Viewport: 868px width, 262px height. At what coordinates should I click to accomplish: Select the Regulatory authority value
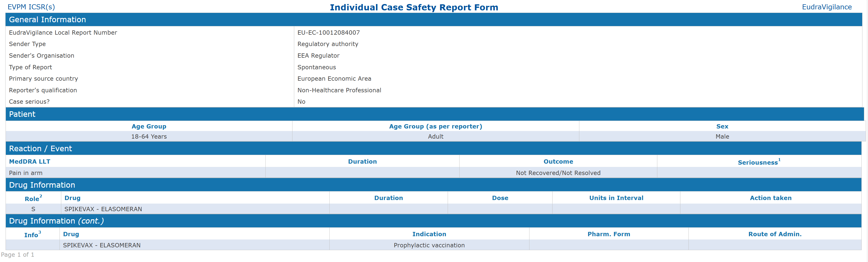click(328, 44)
